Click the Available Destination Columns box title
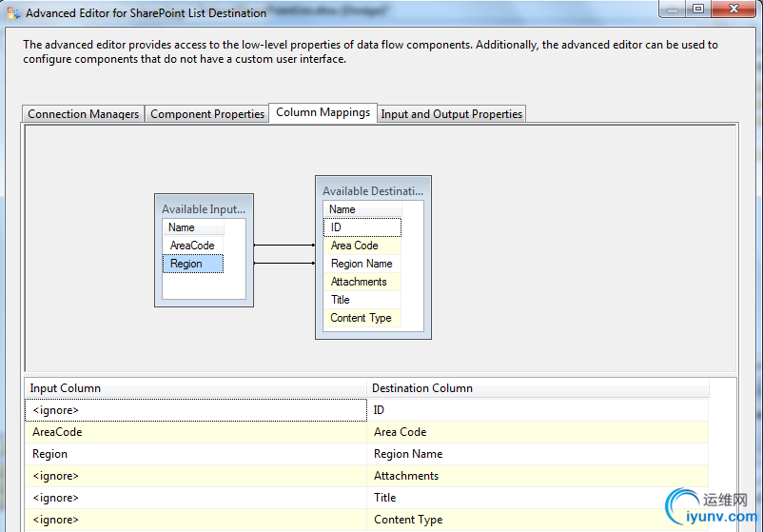 point(373,191)
